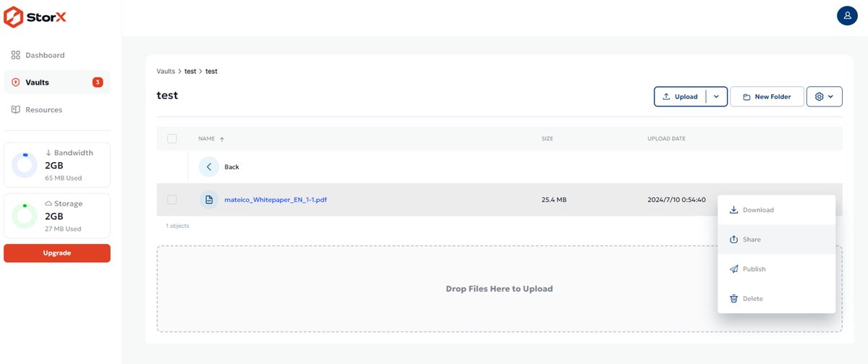Viewport: 868px width, 364px height.
Task: Click the Resources book icon
Action: (x=15, y=110)
